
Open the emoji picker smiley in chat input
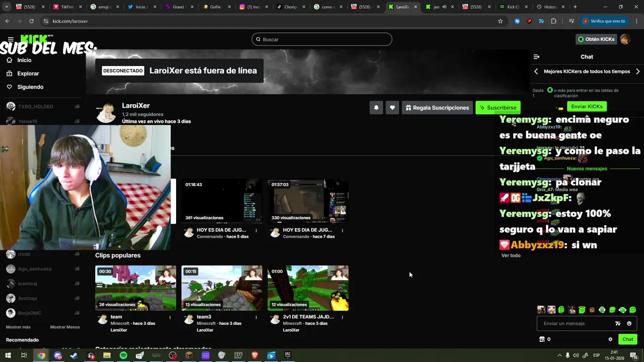629,324
